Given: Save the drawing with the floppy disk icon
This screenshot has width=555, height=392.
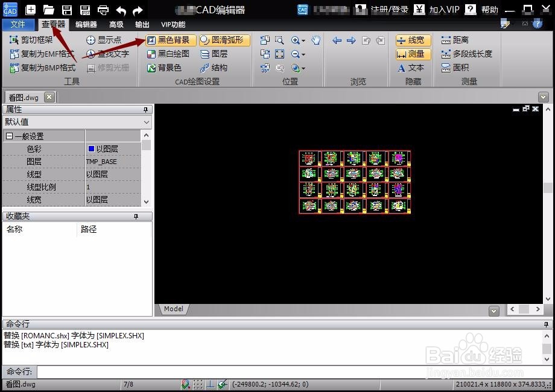Looking at the screenshot, I should (x=67, y=10).
